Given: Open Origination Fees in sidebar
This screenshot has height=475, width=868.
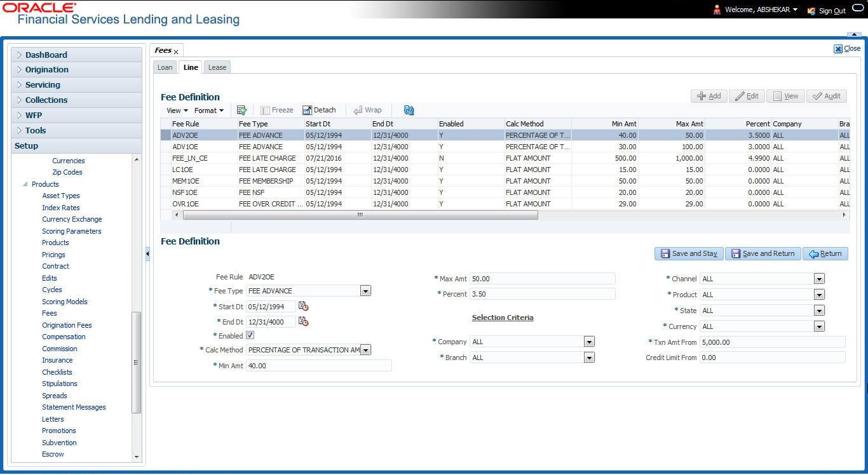Looking at the screenshot, I should click(67, 325).
